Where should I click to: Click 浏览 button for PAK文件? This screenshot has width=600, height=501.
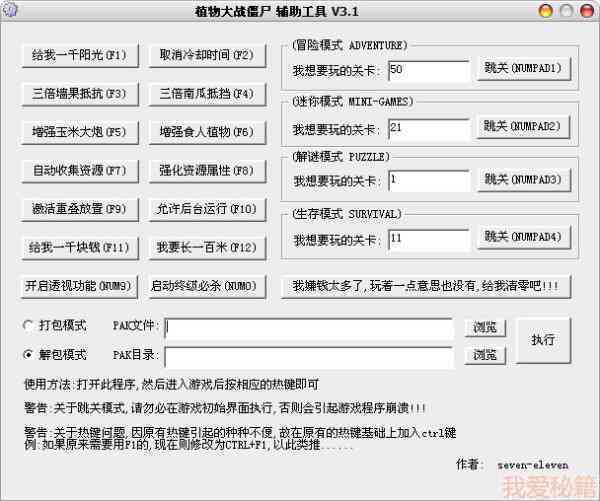pos(485,328)
